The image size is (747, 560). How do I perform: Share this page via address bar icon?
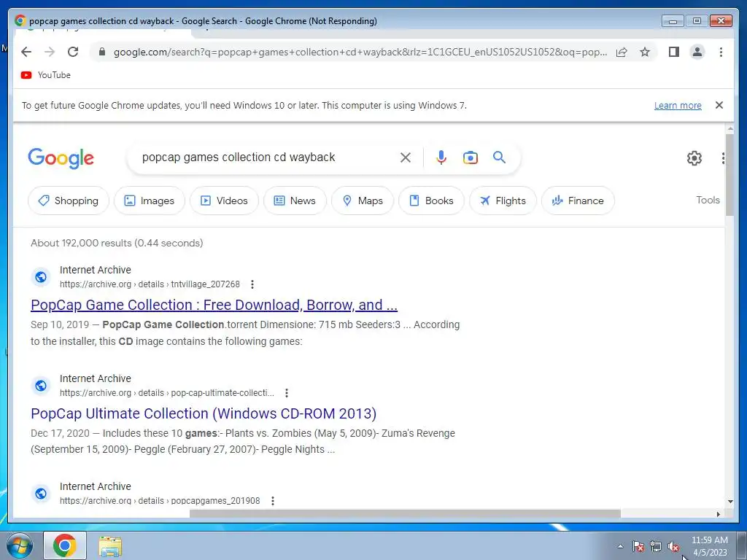coord(622,52)
